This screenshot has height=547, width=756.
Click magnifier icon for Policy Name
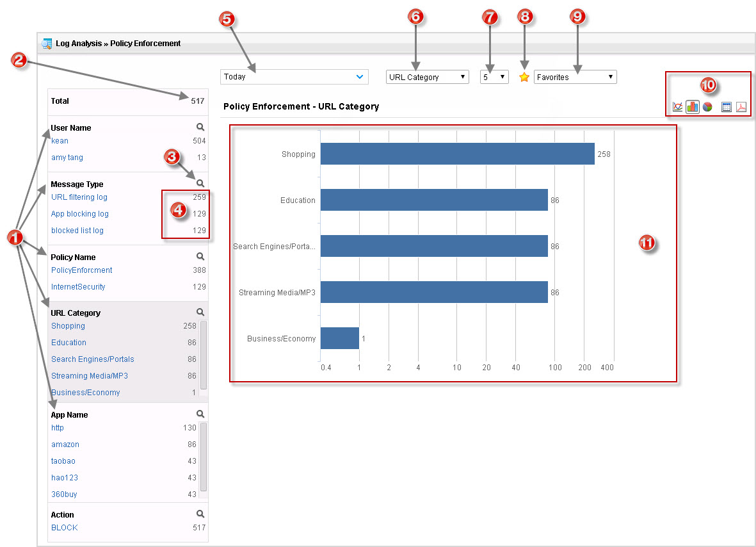pos(200,256)
